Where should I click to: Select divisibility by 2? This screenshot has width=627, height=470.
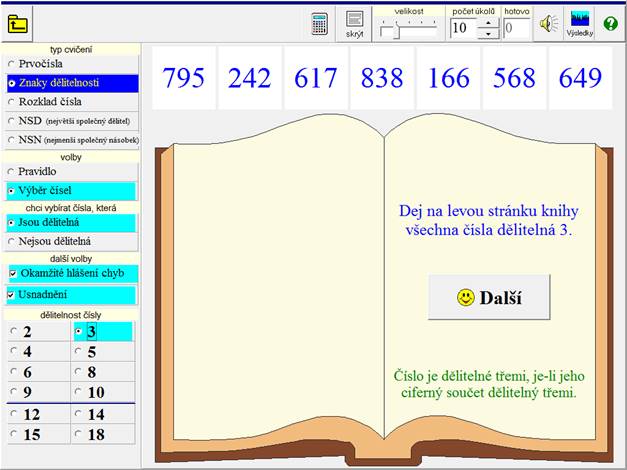39,332
